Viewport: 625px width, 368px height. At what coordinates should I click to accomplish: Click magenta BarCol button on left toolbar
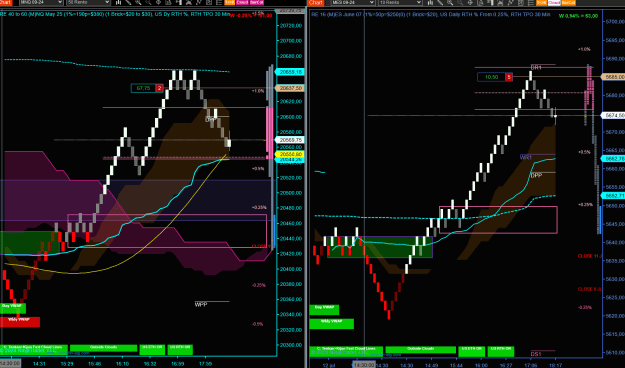tap(256, 2)
